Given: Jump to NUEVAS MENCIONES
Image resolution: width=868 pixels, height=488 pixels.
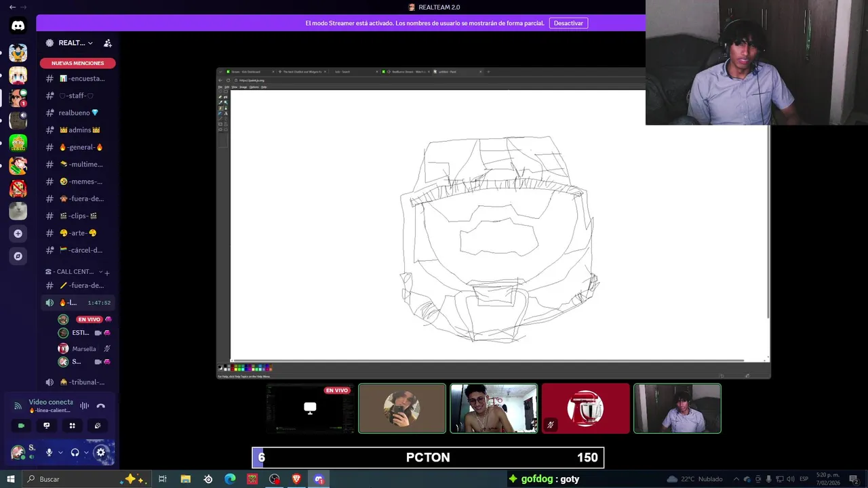Looking at the screenshot, I should (x=78, y=63).
